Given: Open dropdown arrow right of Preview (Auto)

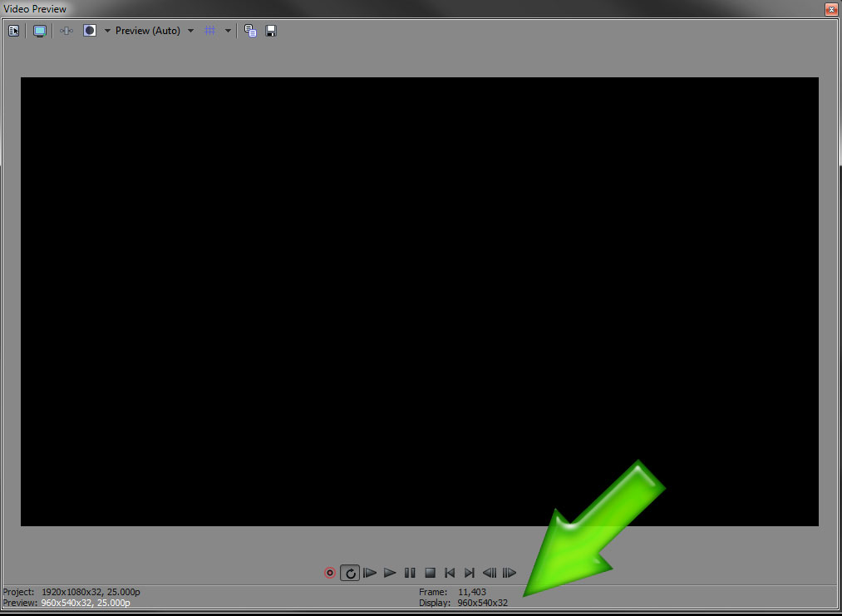Looking at the screenshot, I should (190, 31).
